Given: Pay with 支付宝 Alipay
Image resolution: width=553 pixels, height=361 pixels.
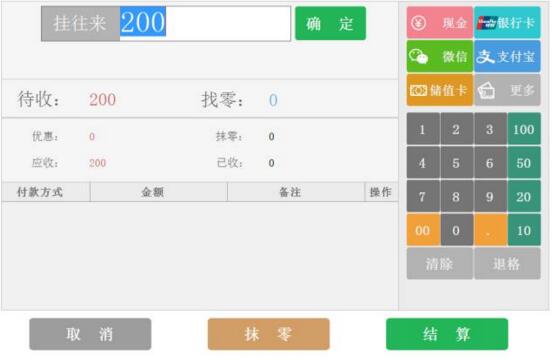Looking at the screenshot, I should point(507,56).
